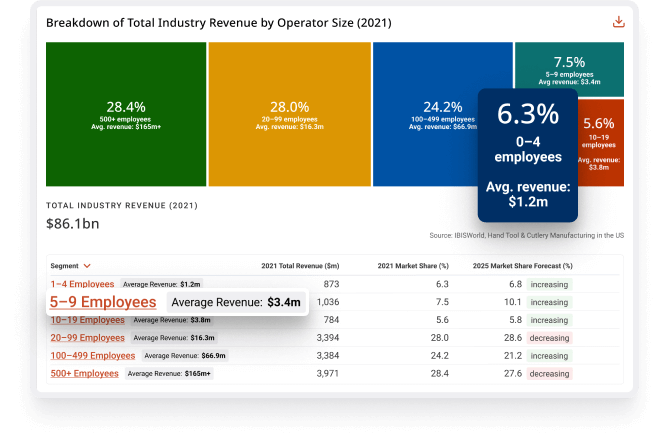Sort by 2025 Market Share Forecast header
659x439 pixels.
(x=521, y=266)
